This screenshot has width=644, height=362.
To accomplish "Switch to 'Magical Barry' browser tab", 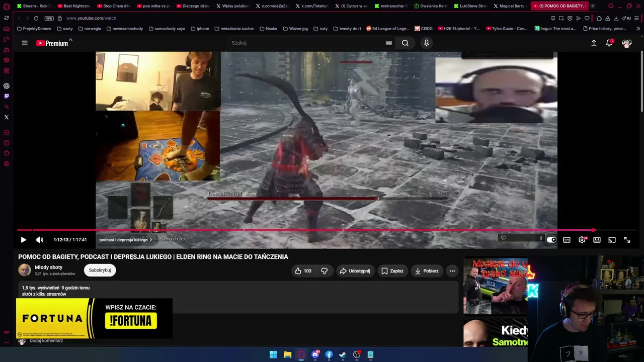I will tap(510, 6).
